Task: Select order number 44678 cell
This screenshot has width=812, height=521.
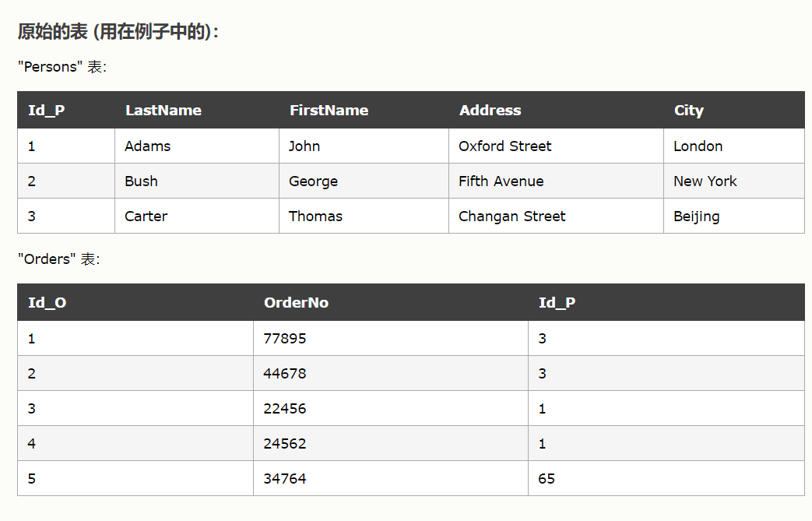Action: click(285, 374)
